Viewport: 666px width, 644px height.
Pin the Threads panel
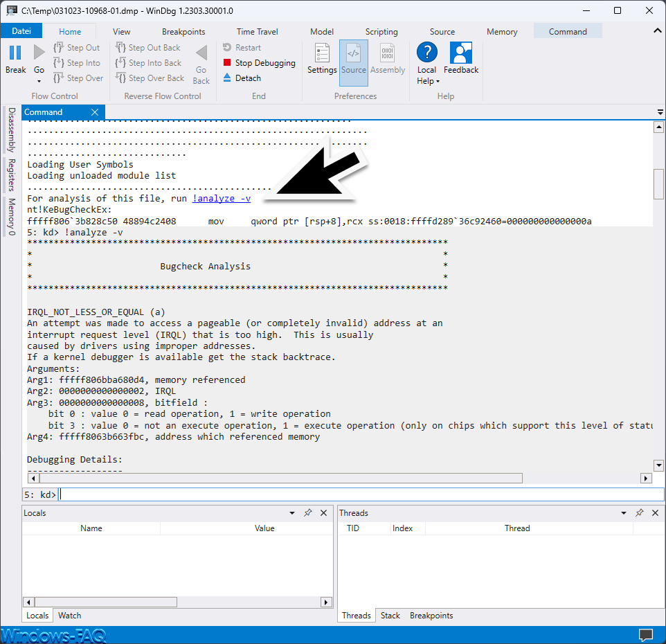coord(640,512)
